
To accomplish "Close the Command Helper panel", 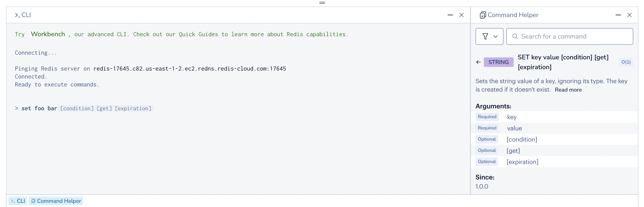I will click(x=629, y=15).
